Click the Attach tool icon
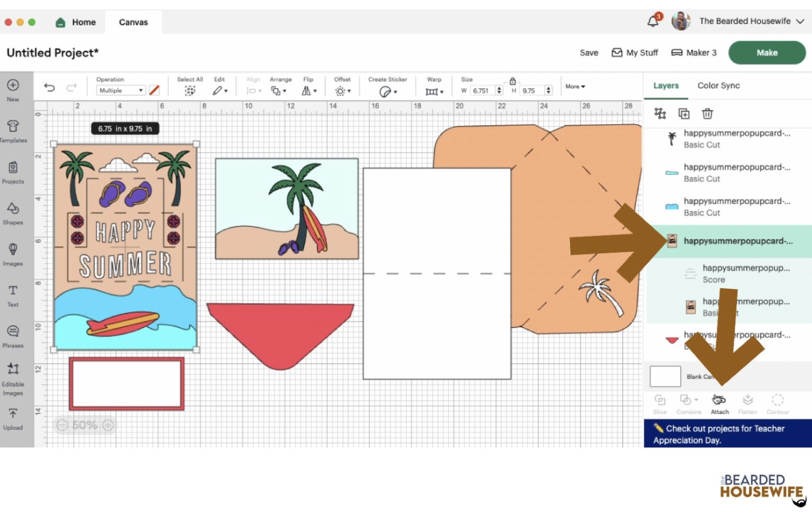Image resolution: width=812 pixels, height=516 pixels. [x=719, y=403]
